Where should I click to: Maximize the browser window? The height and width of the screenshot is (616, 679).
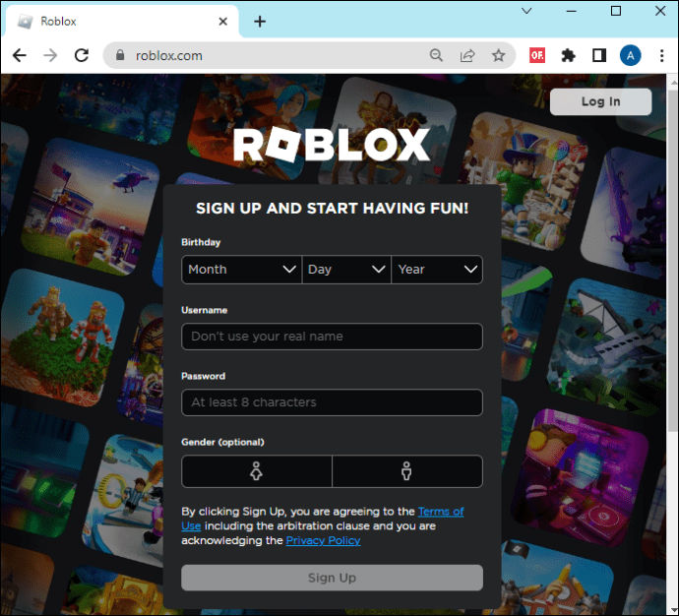point(616,11)
